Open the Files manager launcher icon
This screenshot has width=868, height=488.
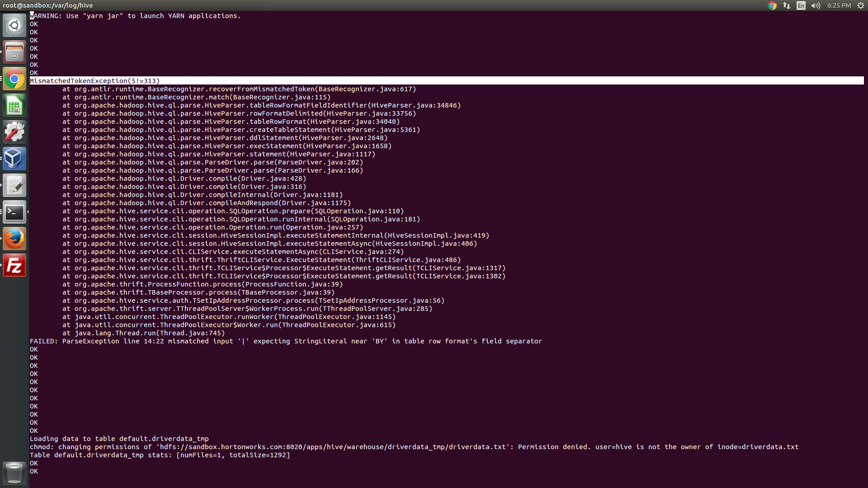click(x=14, y=52)
